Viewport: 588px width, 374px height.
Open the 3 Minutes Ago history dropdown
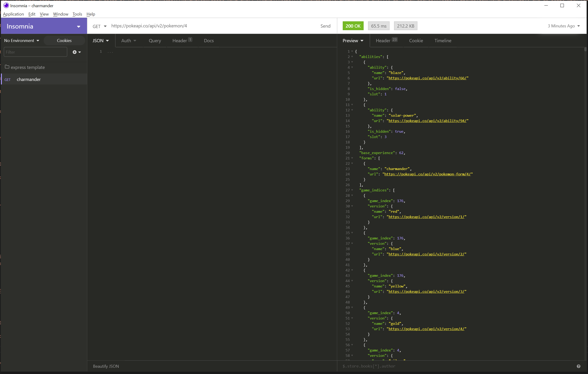tap(563, 26)
